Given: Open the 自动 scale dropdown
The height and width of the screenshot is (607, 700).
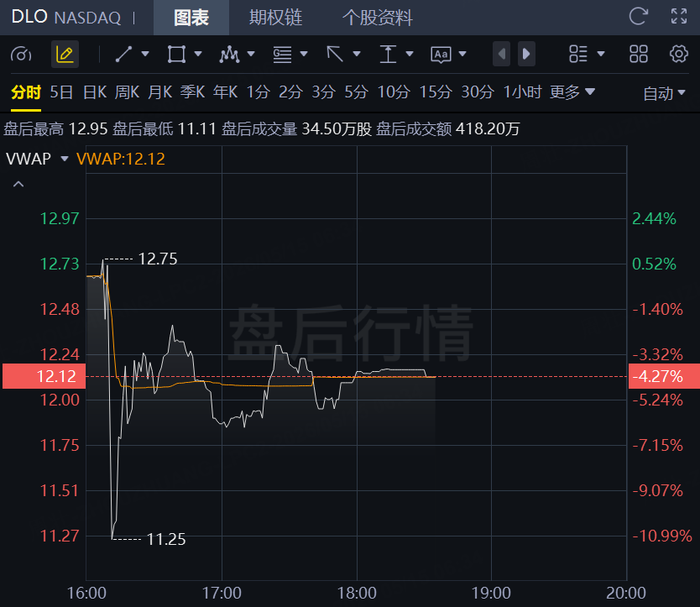Looking at the screenshot, I should [x=664, y=93].
